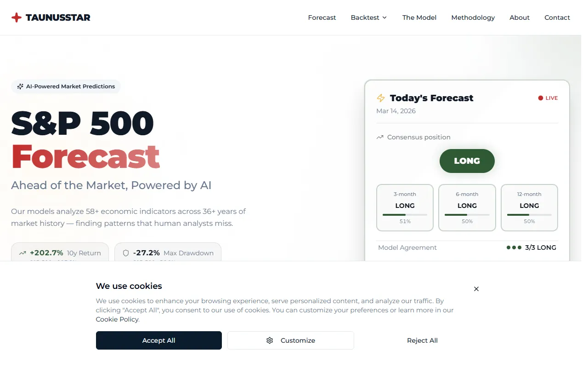Screen dimensions: 588x368
Task: Click the gear icon in Customize button
Action: [x=270, y=340]
